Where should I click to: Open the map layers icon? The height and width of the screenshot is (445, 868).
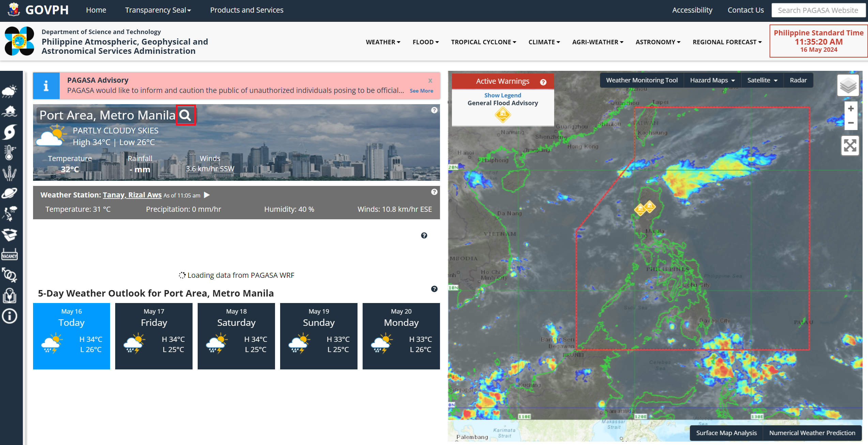click(x=848, y=85)
